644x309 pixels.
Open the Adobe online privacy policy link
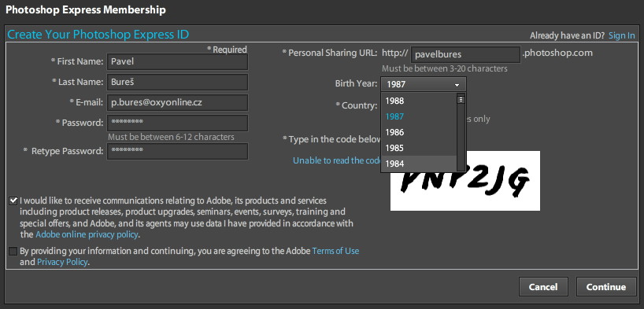click(x=87, y=235)
